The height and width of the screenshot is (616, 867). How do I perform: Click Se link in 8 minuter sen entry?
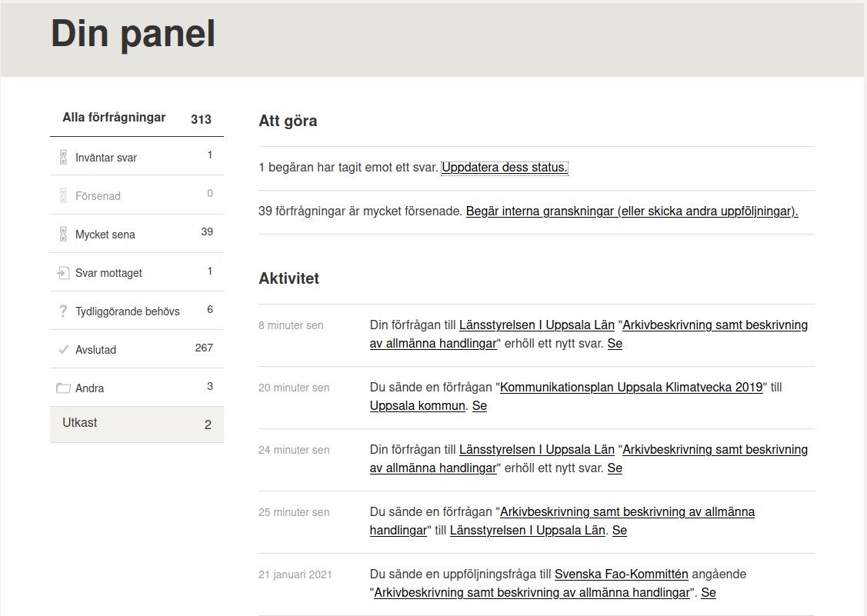(x=615, y=344)
